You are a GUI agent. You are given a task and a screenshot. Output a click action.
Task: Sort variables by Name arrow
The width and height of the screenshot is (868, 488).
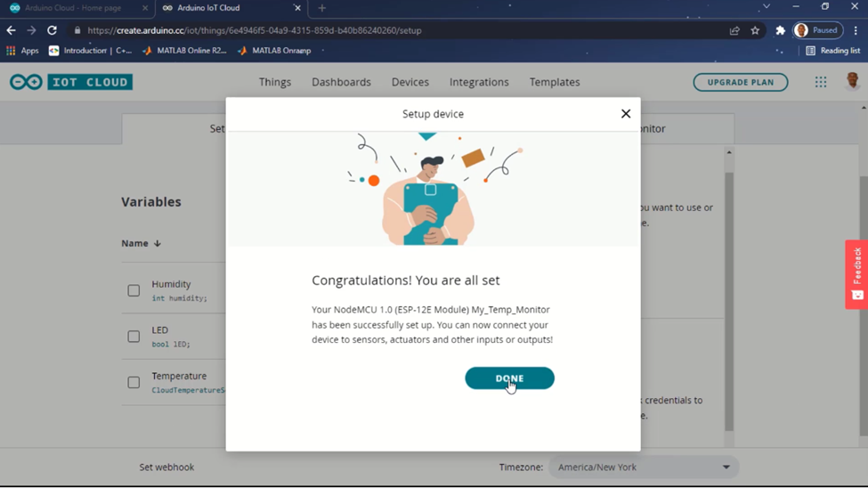pos(158,243)
